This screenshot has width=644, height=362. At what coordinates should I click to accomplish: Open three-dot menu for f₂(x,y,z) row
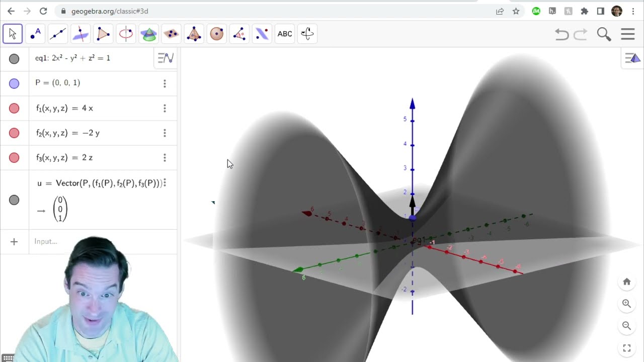165,133
